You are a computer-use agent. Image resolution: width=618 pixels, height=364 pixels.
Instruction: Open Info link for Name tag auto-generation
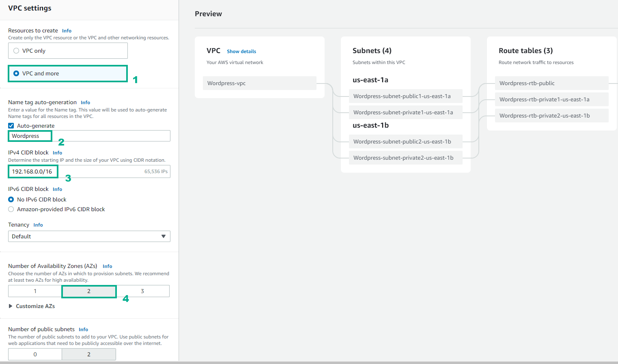[85, 103]
